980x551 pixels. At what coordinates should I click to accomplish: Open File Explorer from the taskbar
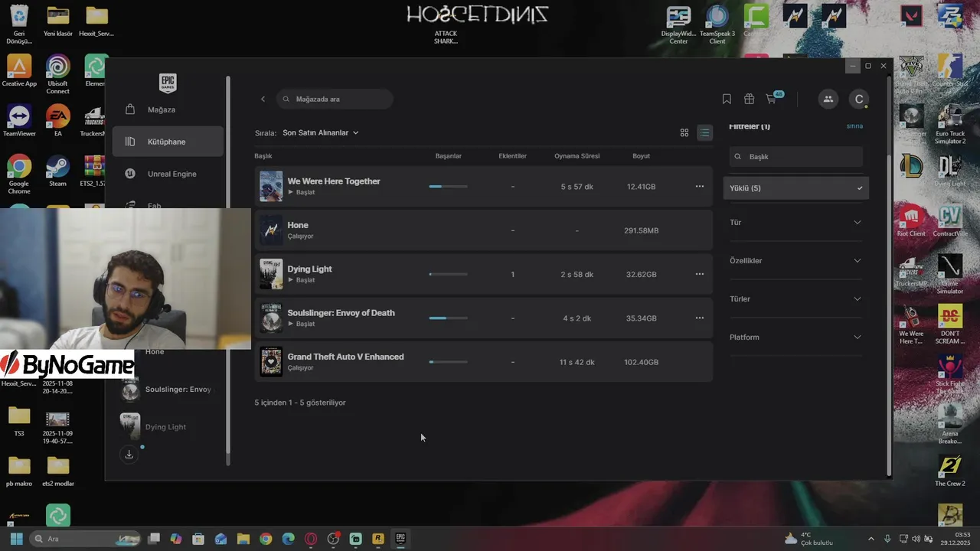pos(243,539)
